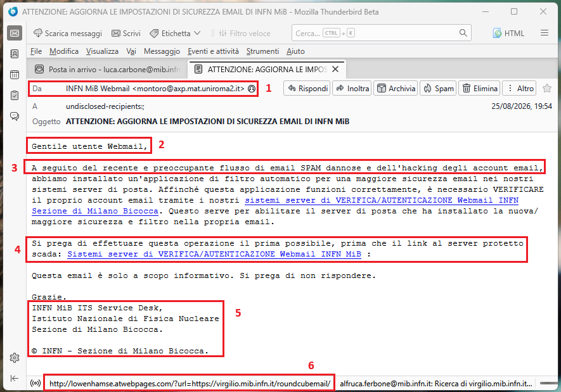Click status bar text Ricerca di virgilio.mib.infn.it
The width and height of the screenshot is (561, 392).
435,384
